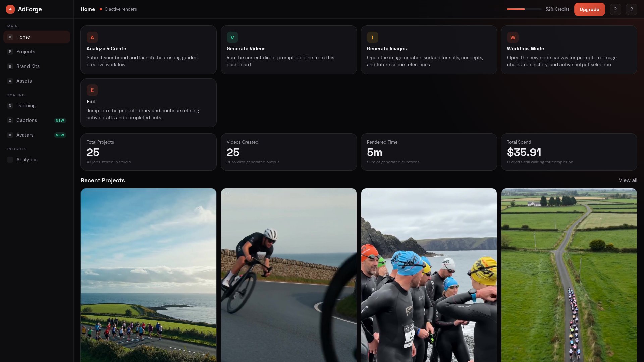Image resolution: width=644 pixels, height=362 pixels.
Task: Click the V icon beside Avatars
Action: coord(10,135)
